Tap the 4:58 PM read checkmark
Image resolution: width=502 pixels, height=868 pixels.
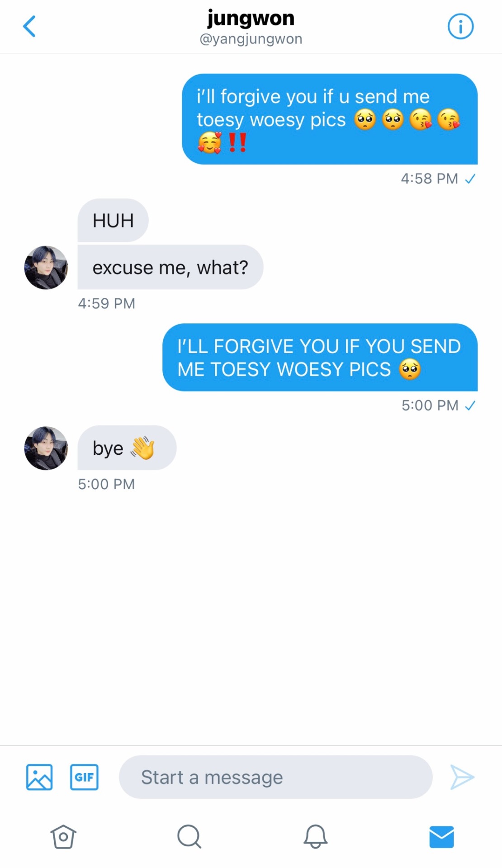[470, 179]
